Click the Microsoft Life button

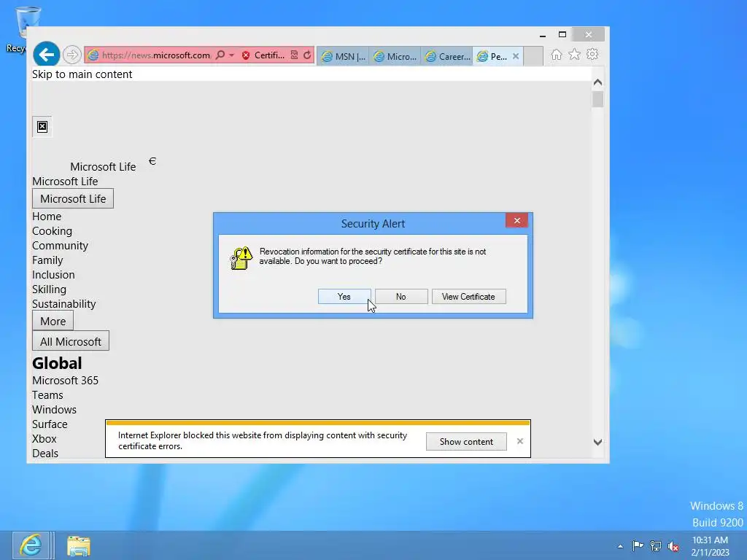(73, 198)
